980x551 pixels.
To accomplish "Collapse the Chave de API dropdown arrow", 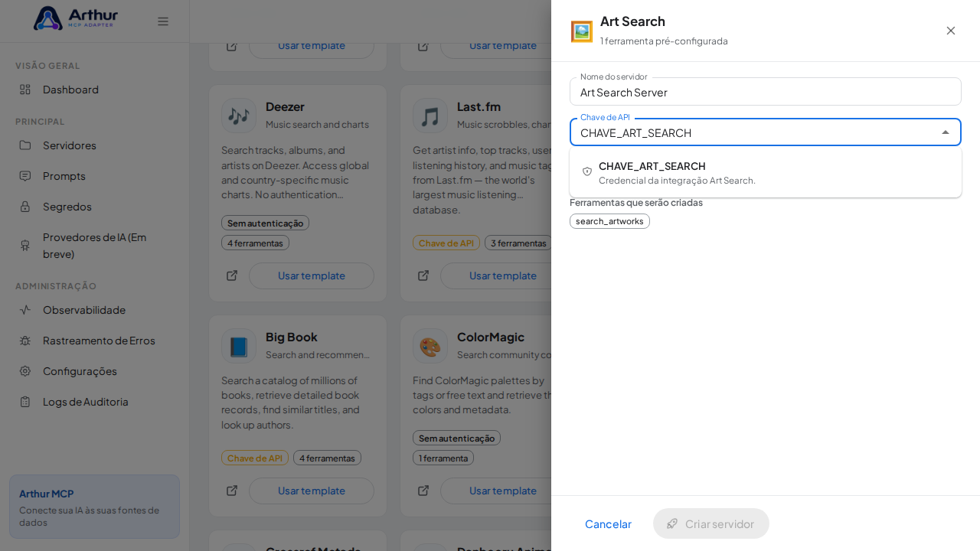I will coord(946,132).
